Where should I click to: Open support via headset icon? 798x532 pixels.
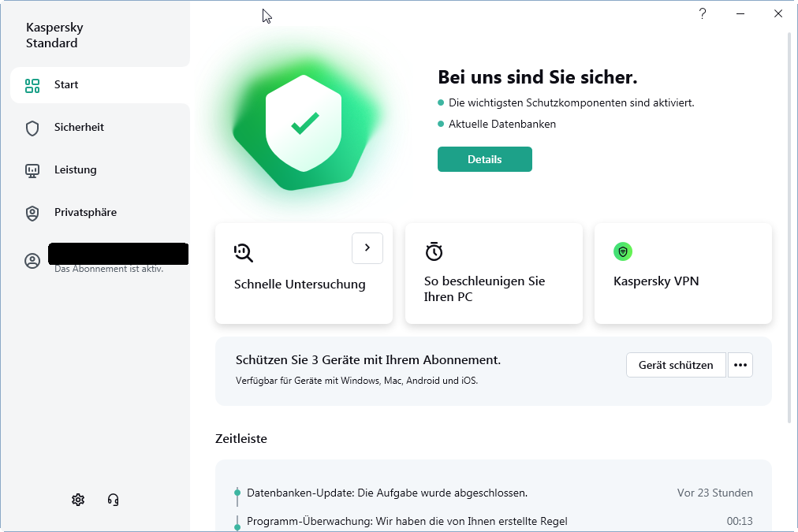(113, 500)
